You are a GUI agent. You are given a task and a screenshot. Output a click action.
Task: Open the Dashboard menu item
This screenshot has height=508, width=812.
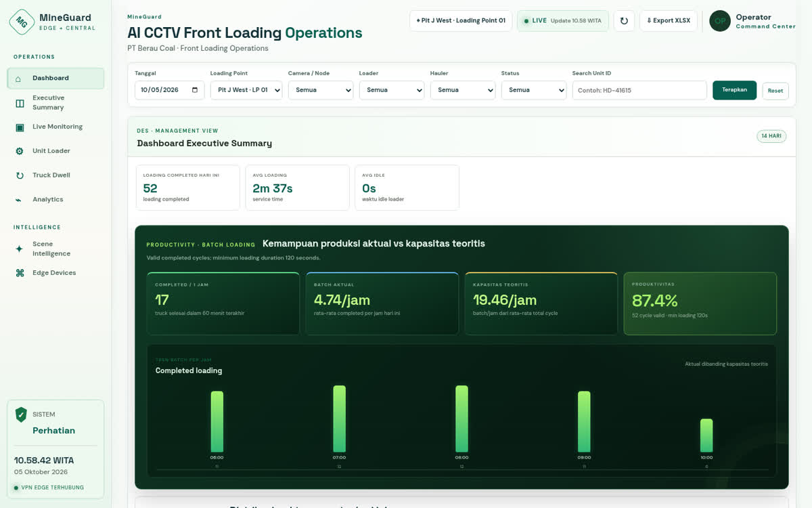point(55,78)
